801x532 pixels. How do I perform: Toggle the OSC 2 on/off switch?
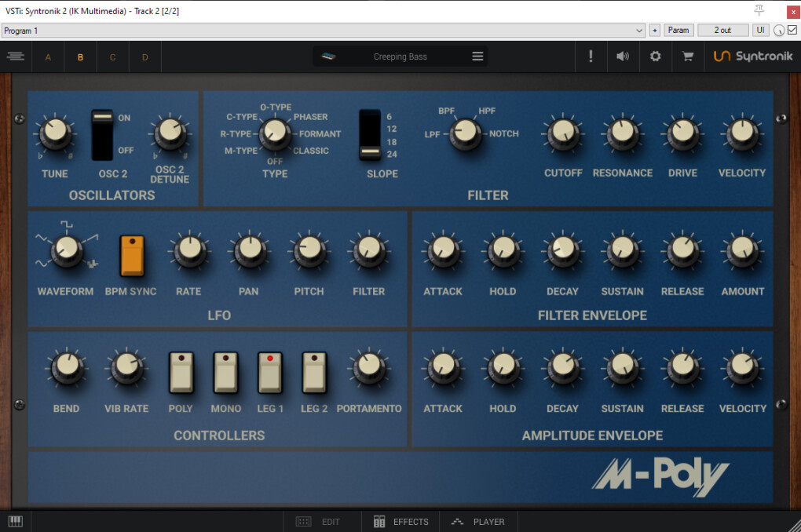[x=102, y=135]
